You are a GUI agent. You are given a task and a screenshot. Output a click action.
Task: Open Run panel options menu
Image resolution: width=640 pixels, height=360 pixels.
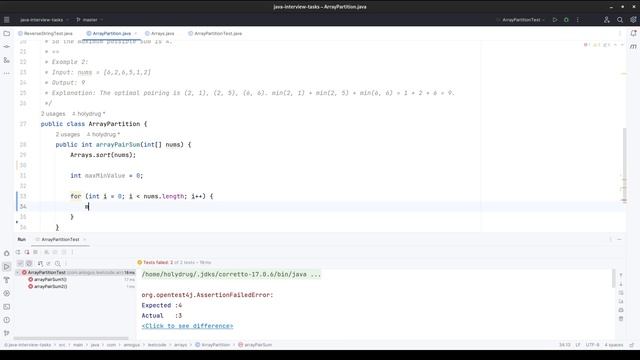(x=611, y=240)
